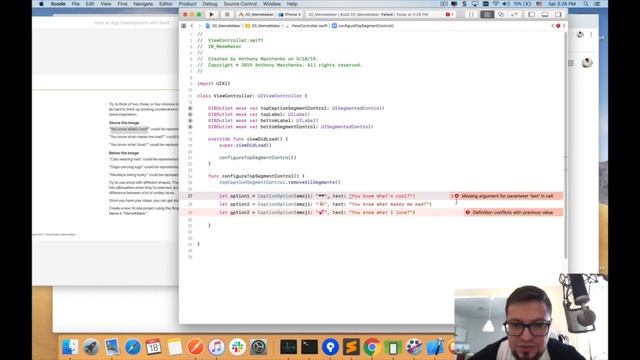Toggle the debug area panel

click(545, 14)
